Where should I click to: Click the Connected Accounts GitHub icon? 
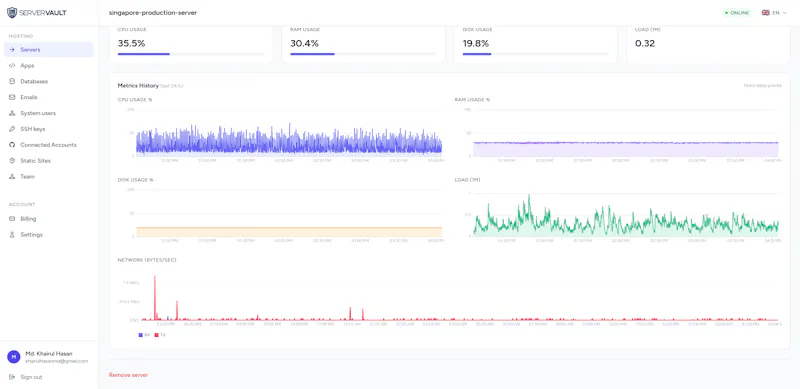[12, 144]
